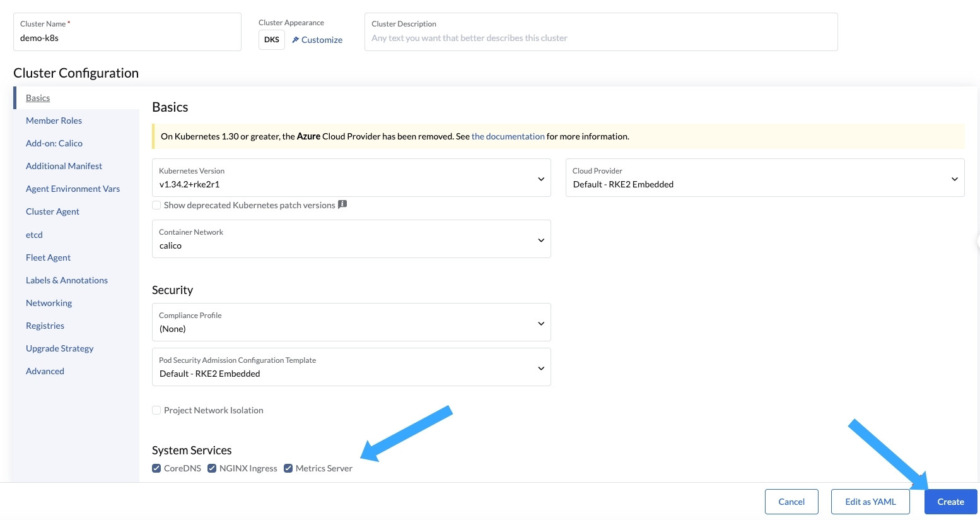
Task: Open Pod Security Admission Configuration Template dropdown
Action: 351,367
